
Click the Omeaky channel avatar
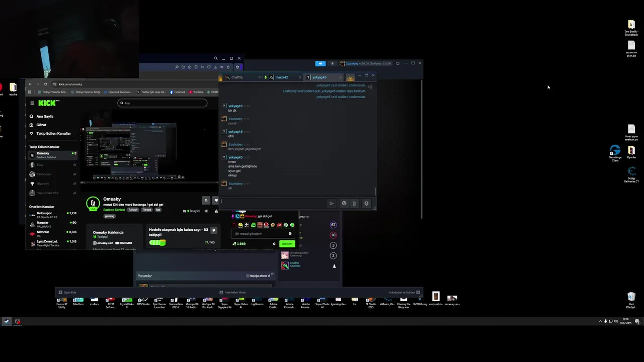pyautogui.click(x=93, y=204)
